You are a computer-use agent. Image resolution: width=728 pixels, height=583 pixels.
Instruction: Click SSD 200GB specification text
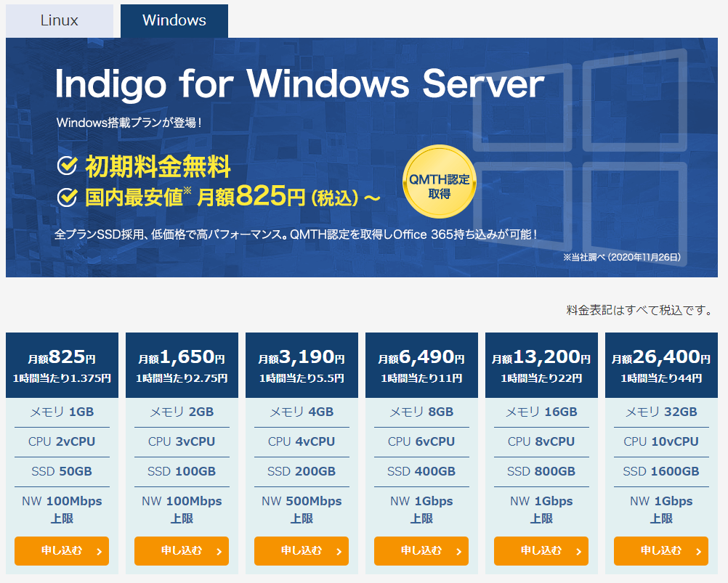coord(302,471)
